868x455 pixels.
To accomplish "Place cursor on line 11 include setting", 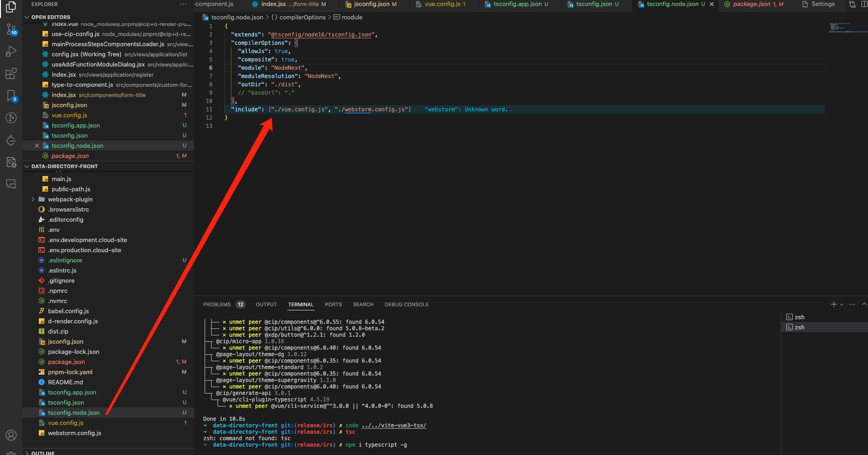I will [x=321, y=109].
